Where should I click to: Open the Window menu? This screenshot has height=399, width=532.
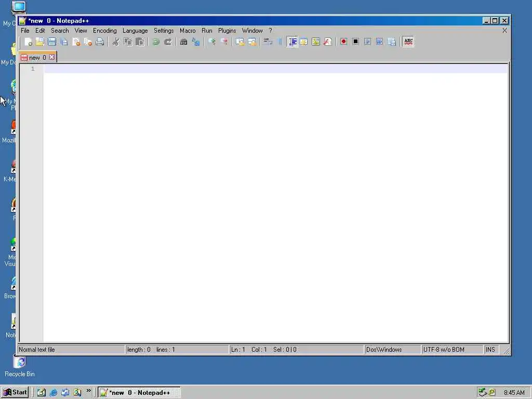[x=252, y=31]
